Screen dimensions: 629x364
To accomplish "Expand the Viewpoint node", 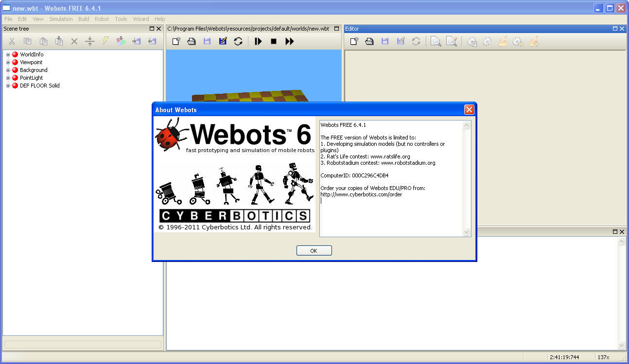I will pos(8,62).
